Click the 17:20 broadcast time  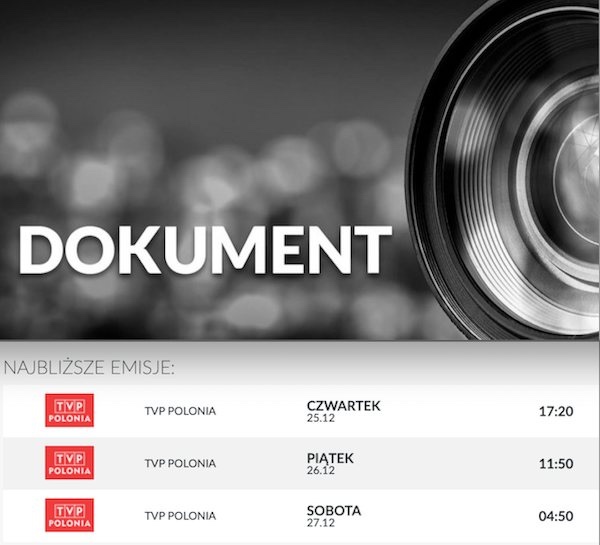click(556, 411)
